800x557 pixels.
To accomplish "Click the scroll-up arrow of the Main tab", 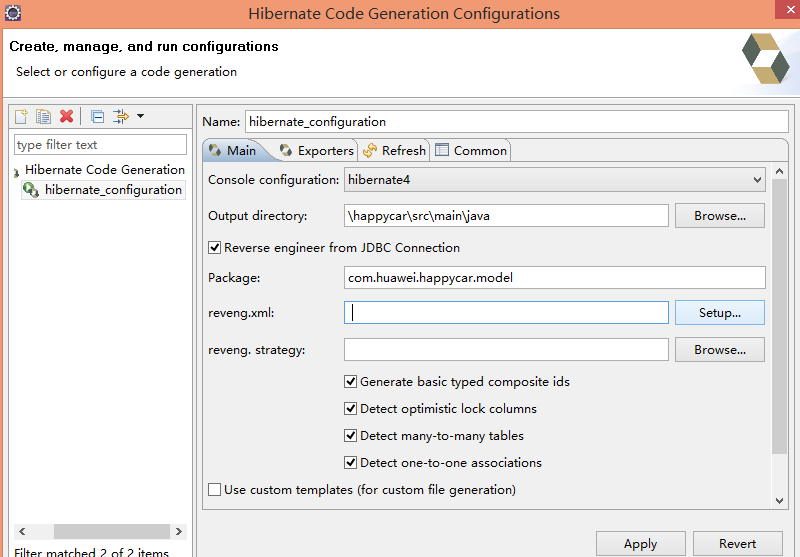I will tap(779, 171).
